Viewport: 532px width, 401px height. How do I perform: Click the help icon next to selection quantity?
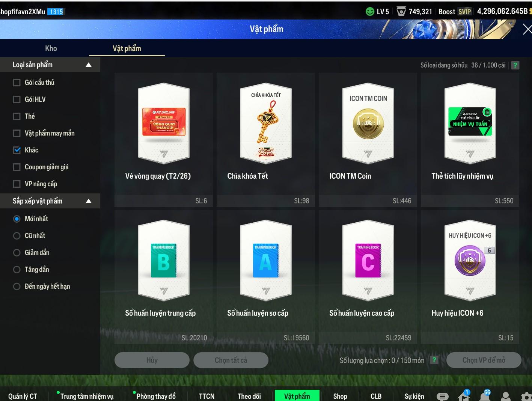(434, 360)
